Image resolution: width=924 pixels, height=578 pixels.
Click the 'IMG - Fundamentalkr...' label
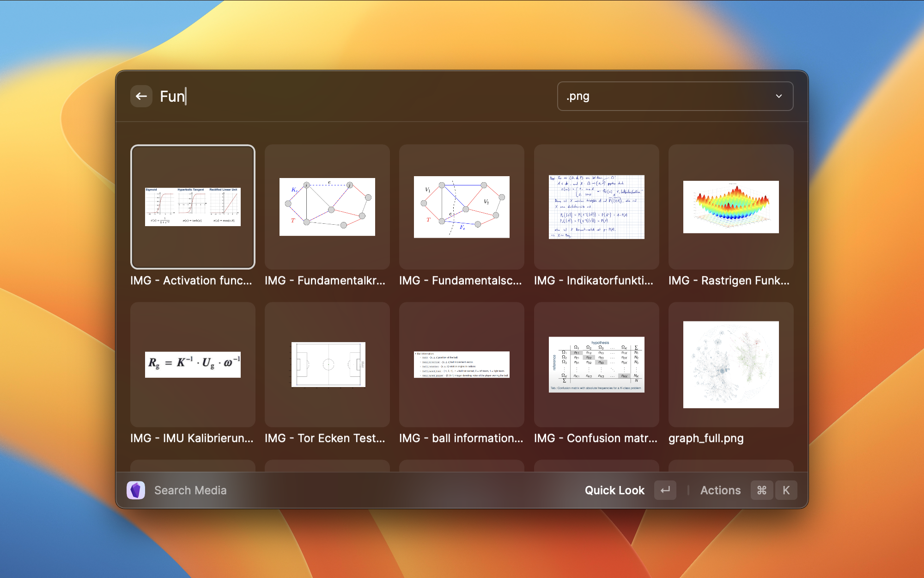pos(325,281)
